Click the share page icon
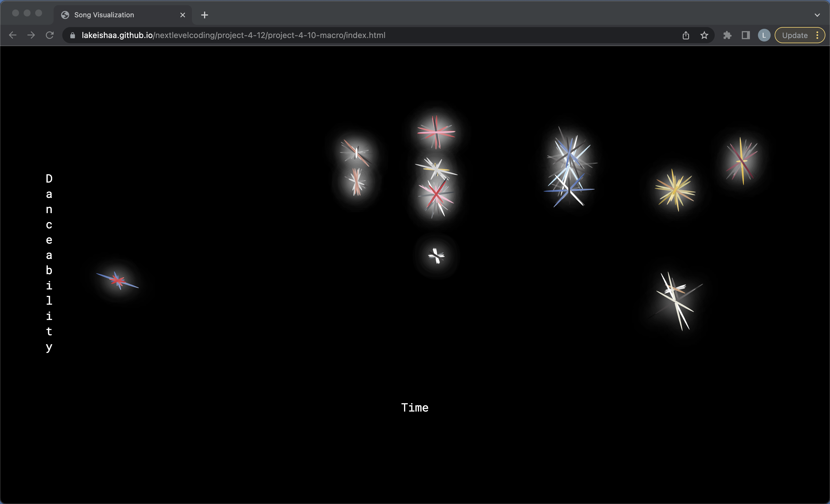This screenshot has height=504, width=830. [686, 35]
